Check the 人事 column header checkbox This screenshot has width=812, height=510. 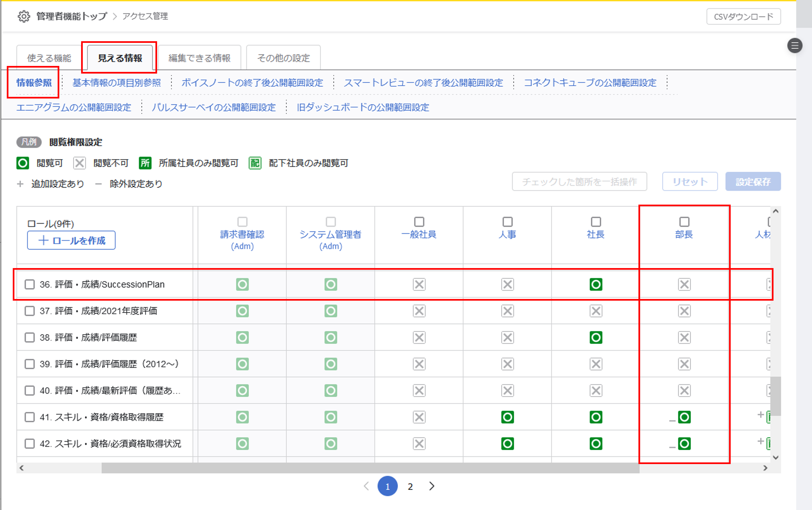[x=507, y=222]
